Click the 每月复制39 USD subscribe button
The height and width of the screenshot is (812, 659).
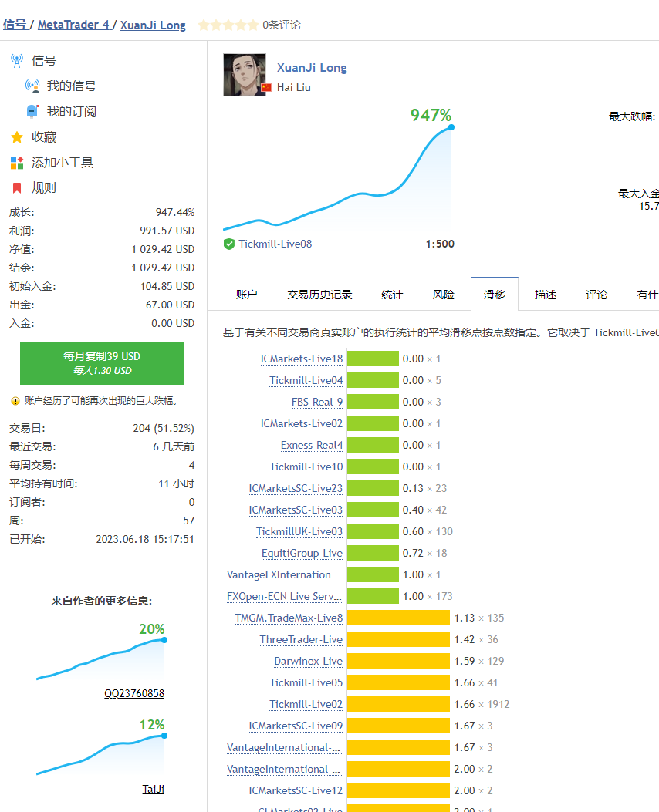[102, 363]
